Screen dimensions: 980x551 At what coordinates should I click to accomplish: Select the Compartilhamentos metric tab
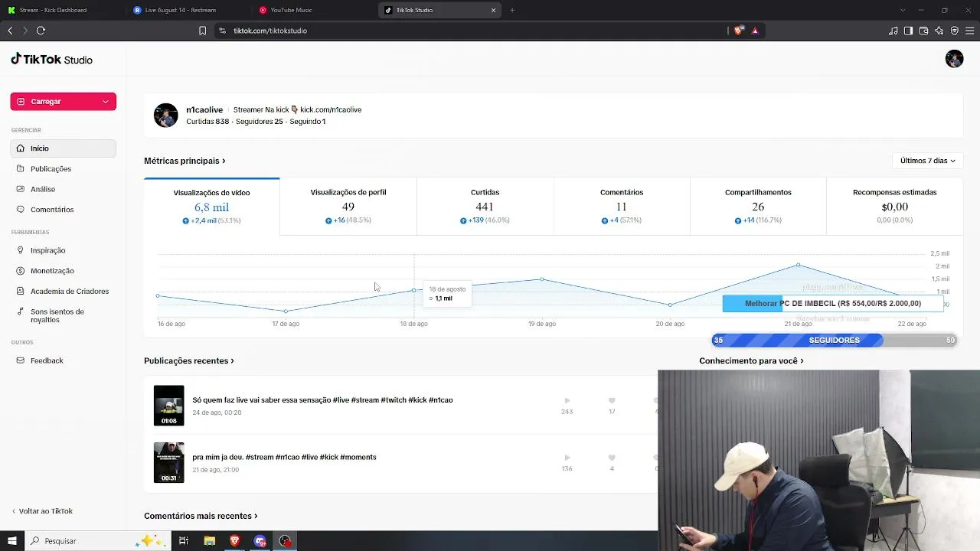click(x=758, y=207)
